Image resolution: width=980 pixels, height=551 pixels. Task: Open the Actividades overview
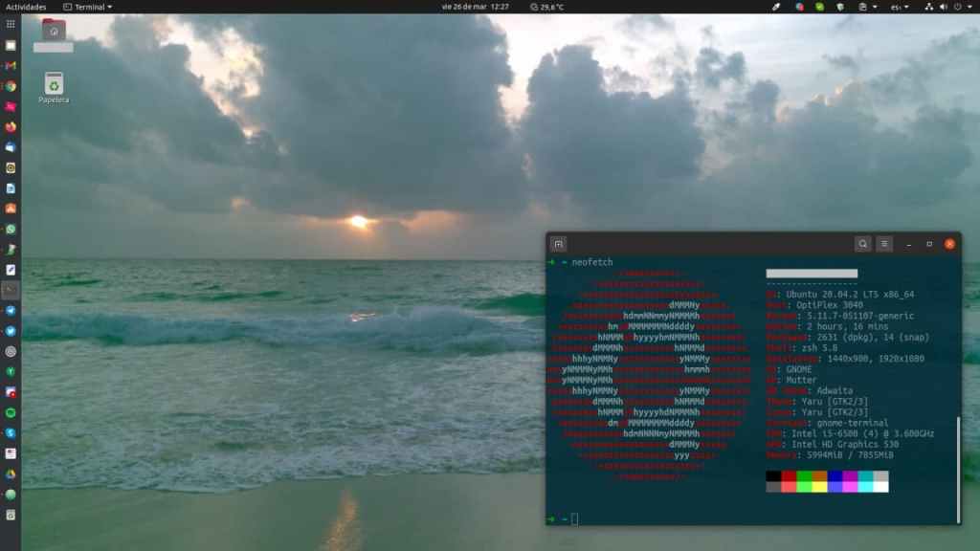coord(26,7)
